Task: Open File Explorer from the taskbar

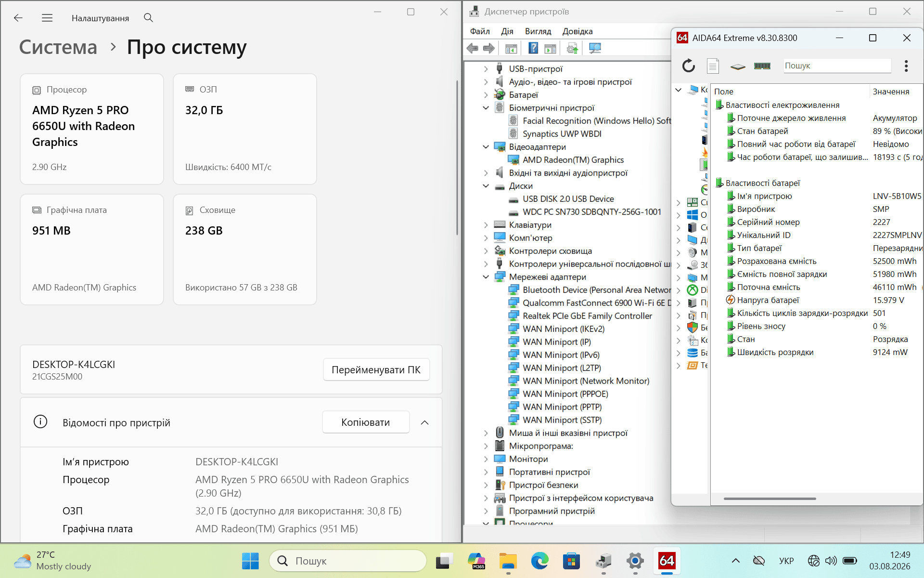Action: click(x=508, y=561)
